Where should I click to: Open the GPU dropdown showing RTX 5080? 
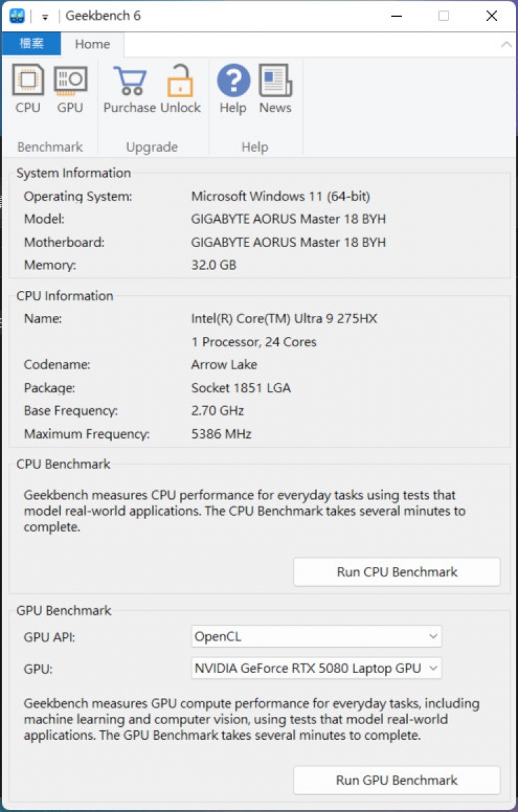316,668
